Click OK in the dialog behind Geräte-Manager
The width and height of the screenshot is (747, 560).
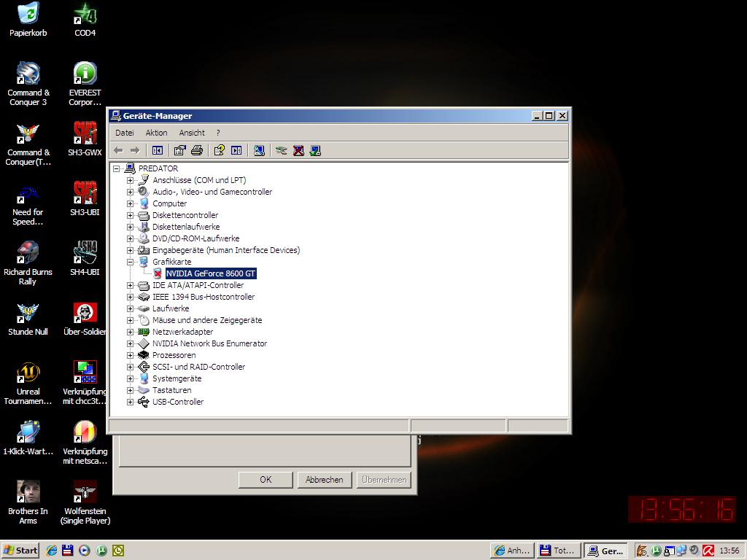pos(266,480)
